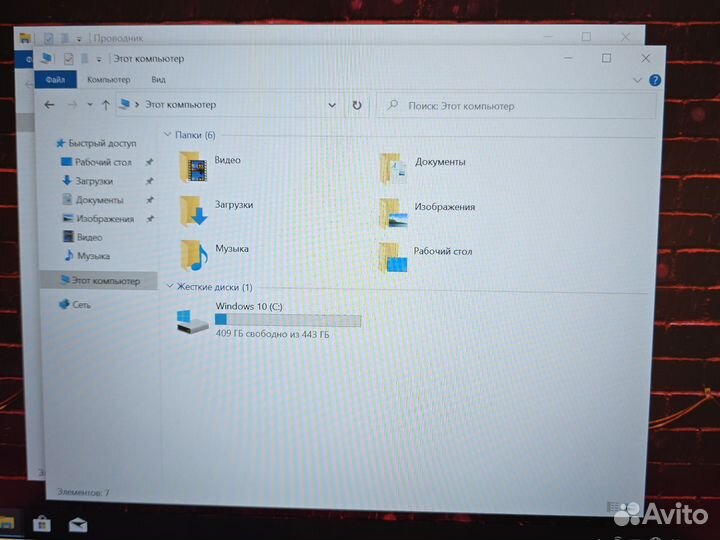This screenshot has height=540, width=720.
Task: Open the Документы folder icon
Action: [x=393, y=169]
